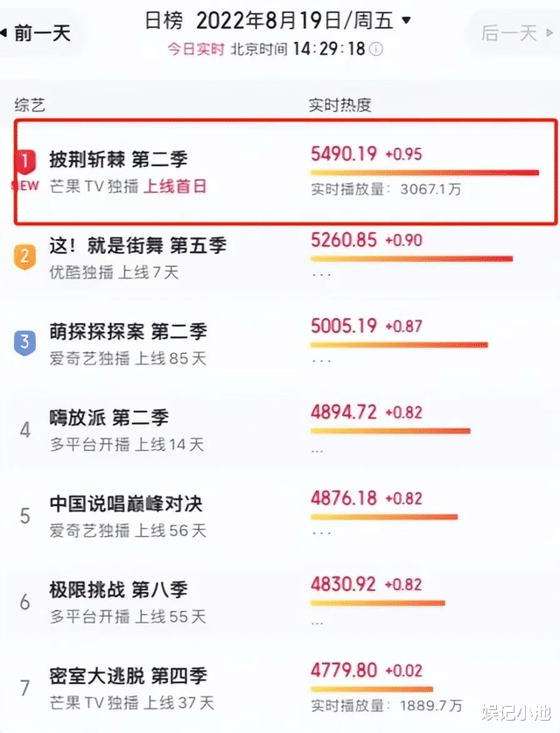This screenshot has height=733, width=560.
Task: Click the blue rank 3 badge
Action: click(x=24, y=342)
